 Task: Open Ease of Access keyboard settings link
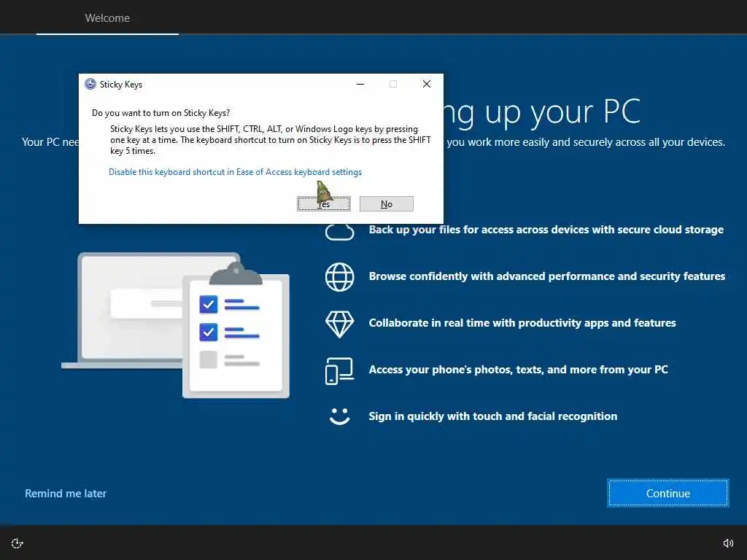[235, 172]
